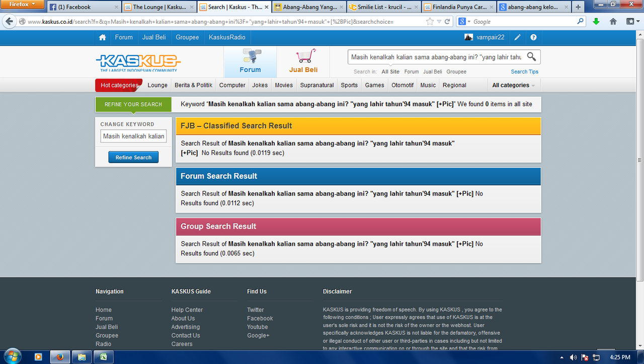Click the Google search magnifier icon
The height and width of the screenshot is (364, 644).
click(581, 22)
